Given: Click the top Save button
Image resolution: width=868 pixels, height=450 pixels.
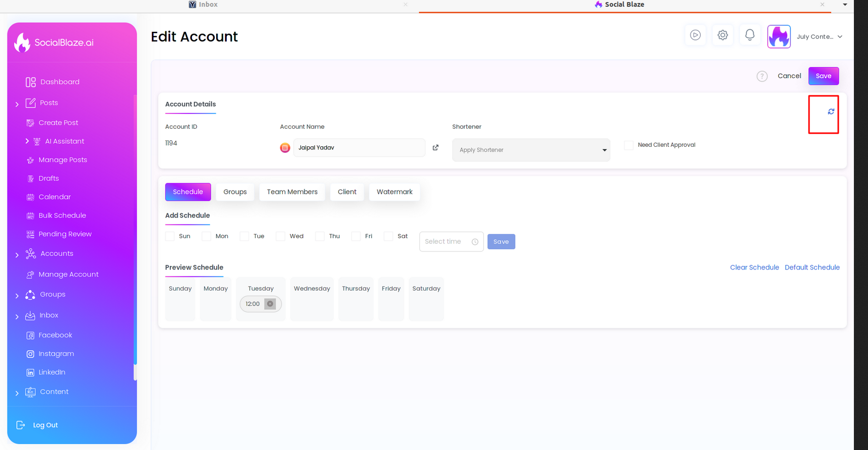Looking at the screenshot, I should tap(824, 76).
